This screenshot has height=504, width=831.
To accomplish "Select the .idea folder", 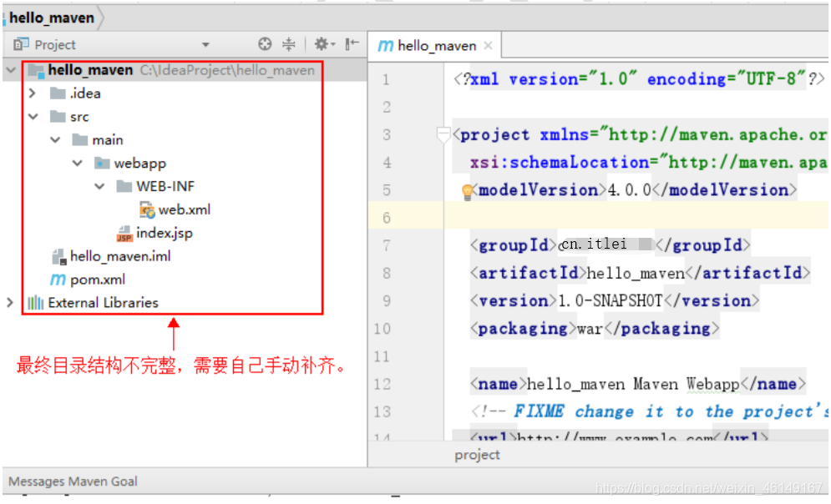I will [x=85, y=93].
